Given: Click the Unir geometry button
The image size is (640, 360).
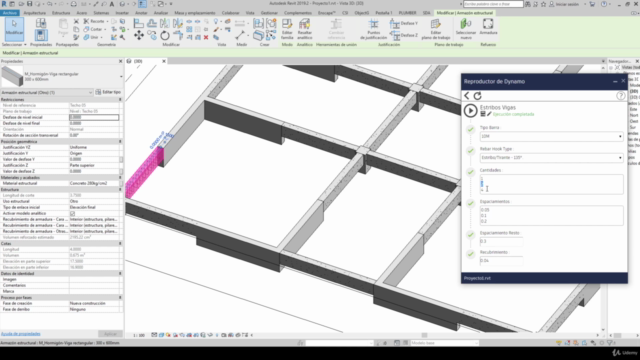Looking at the screenshot, I should click(91, 37).
